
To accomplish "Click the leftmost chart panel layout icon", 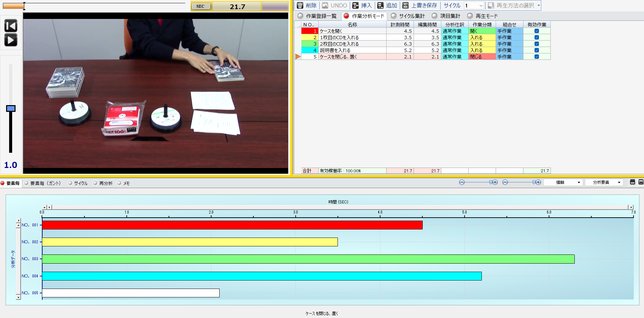I will (x=633, y=182).
